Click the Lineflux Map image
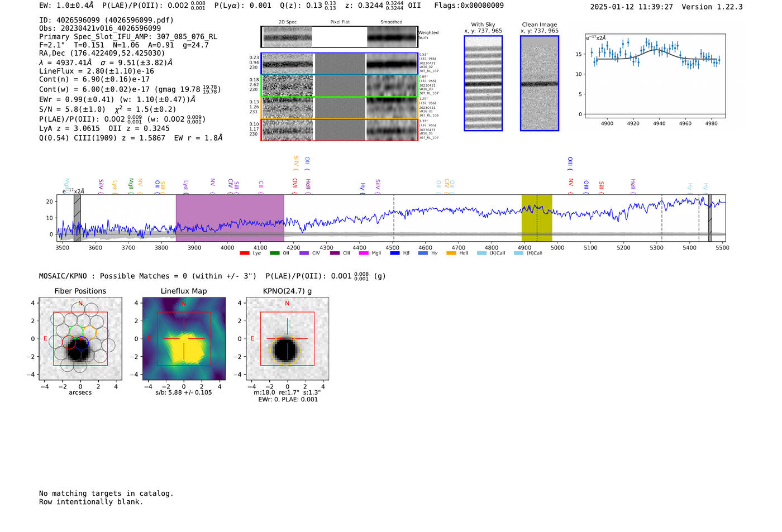 coord(184,339)
